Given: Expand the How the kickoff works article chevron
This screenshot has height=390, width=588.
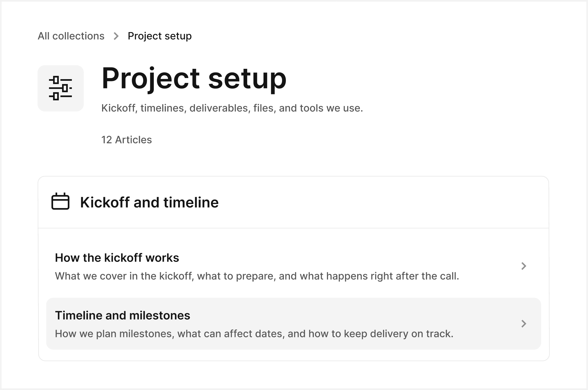Looking at the screenshot, I should coord(524,266).
